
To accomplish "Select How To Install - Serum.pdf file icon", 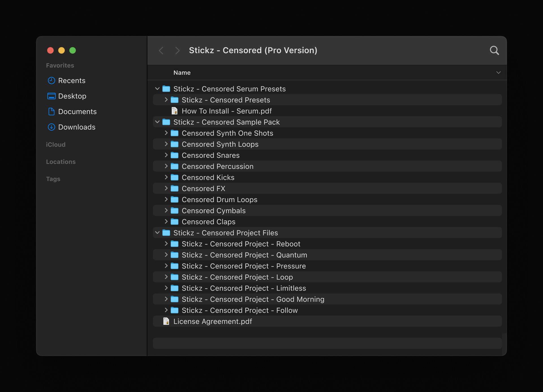I will (x=174, y=111).
